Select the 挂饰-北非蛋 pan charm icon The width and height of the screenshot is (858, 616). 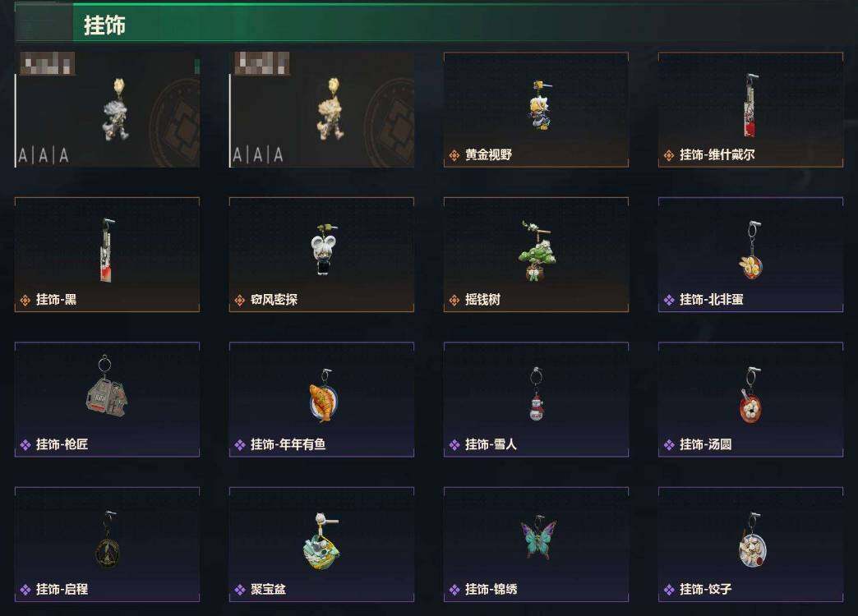point(752,250)
